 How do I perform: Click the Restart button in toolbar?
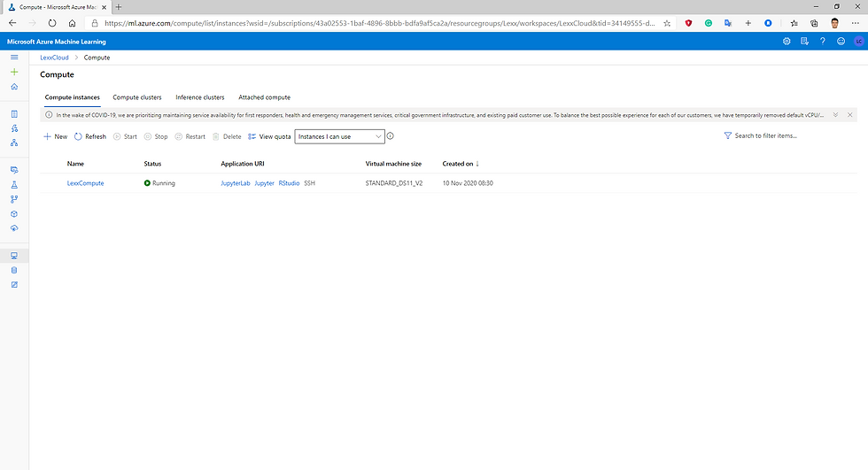(190, 136)
